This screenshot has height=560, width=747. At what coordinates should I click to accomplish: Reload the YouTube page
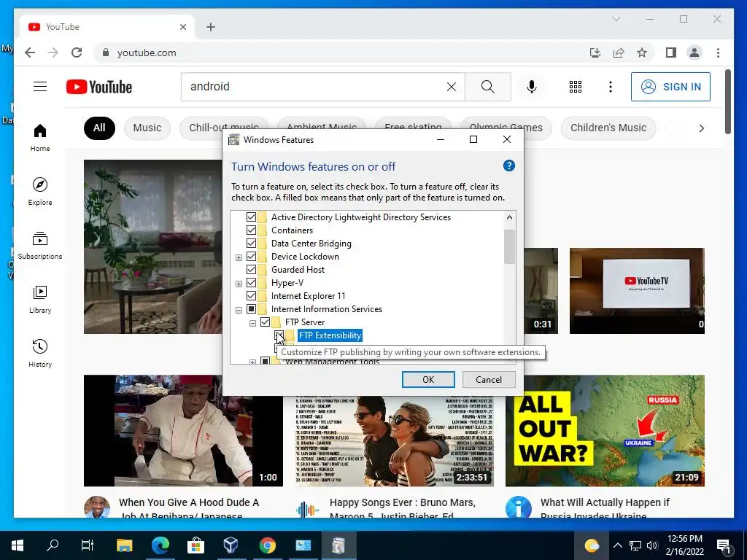pyautogui.click(x=77, y=52)
